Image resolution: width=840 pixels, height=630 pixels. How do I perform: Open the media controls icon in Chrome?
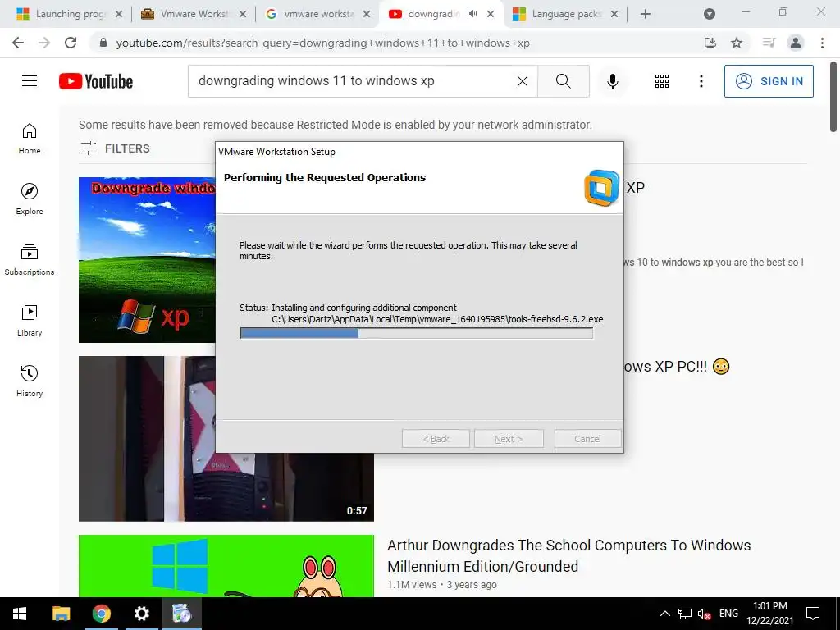769,43
